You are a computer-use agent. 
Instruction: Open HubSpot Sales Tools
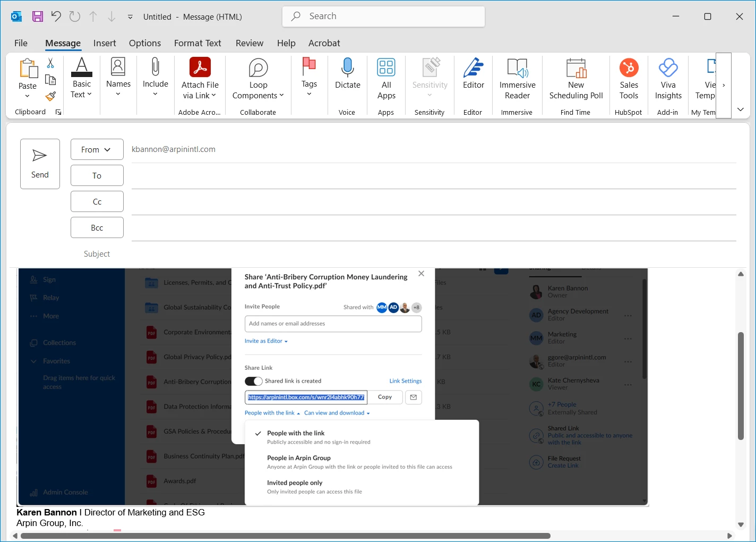click(x=629, y=78)
